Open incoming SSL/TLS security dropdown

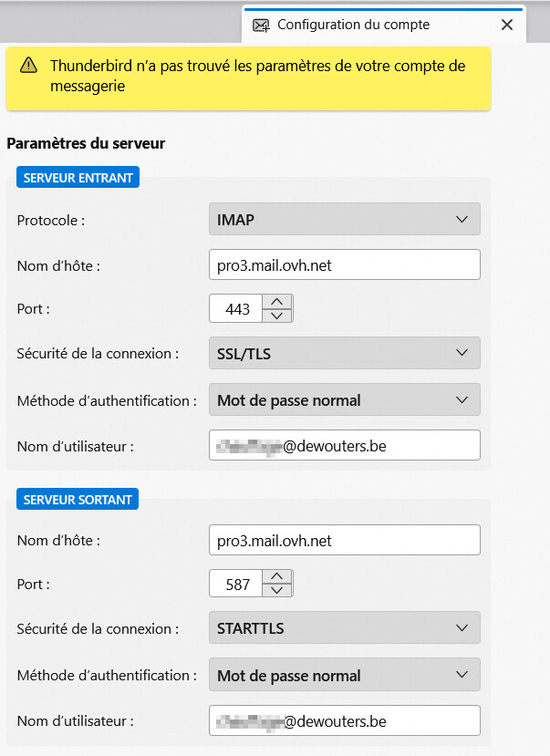(x=345, y=354)
